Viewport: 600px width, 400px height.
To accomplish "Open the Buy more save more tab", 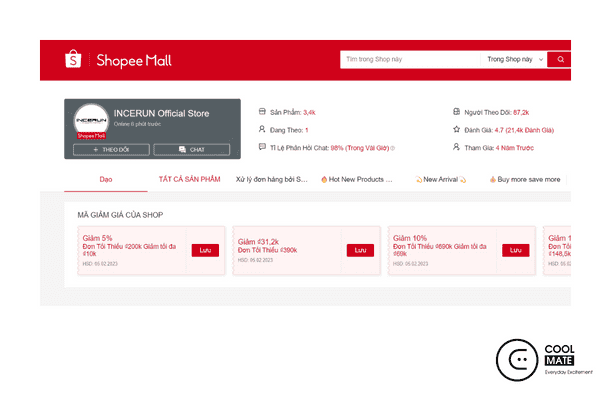I will point(525,179).
